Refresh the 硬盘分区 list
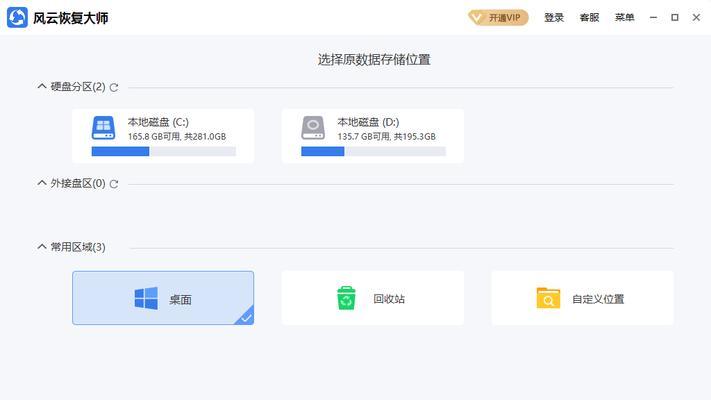This screenshot has width=711, height=400. coord(114,87)
